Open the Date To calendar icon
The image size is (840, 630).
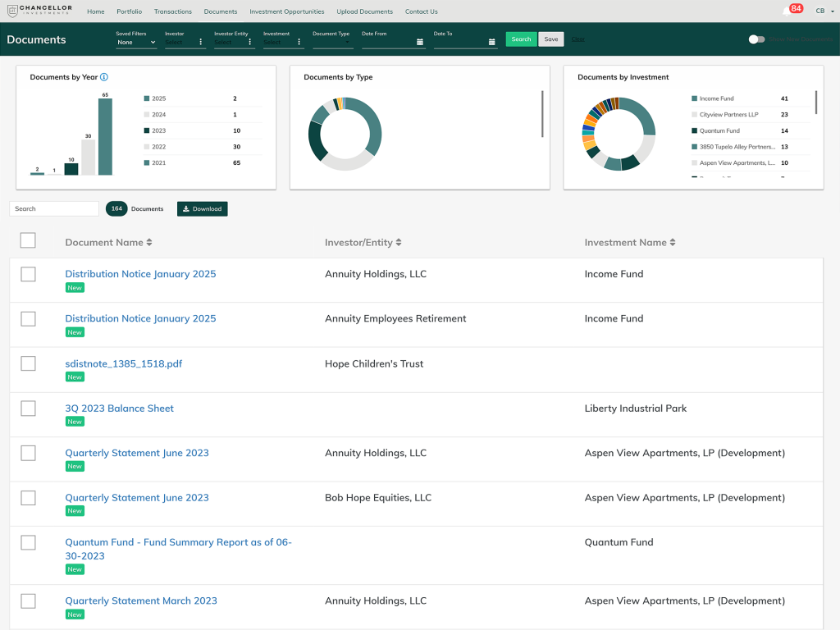tap(492, 42)
